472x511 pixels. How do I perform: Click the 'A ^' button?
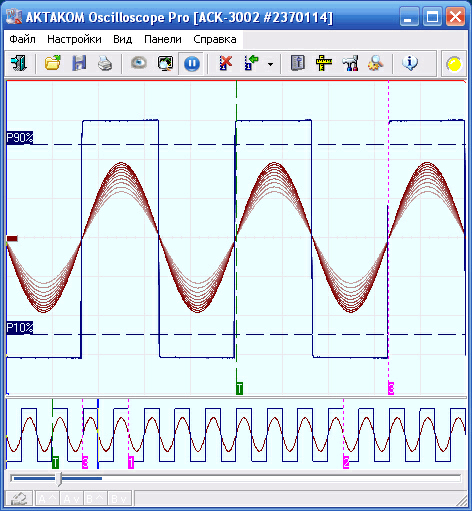click(x=47, y=499)
